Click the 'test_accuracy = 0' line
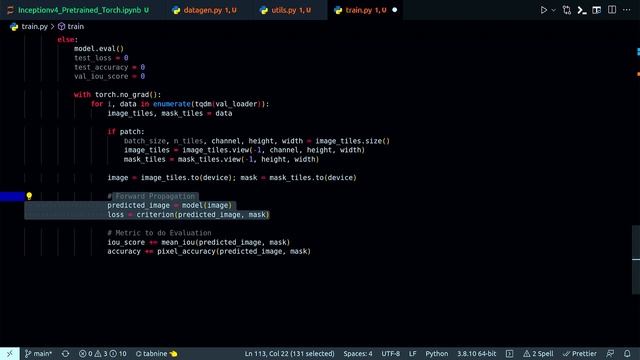The image size is (640, 360). tap(109, 67)
